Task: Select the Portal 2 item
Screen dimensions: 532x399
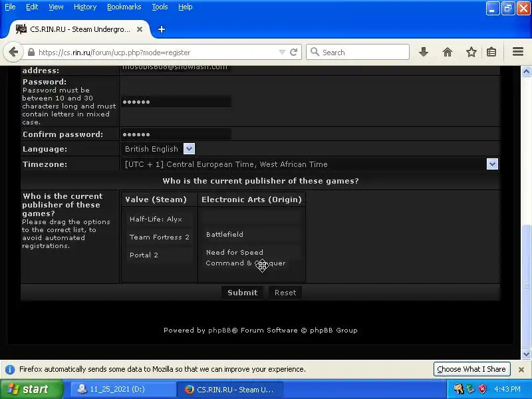Action: pyautogui.click(x=159, y=255)
